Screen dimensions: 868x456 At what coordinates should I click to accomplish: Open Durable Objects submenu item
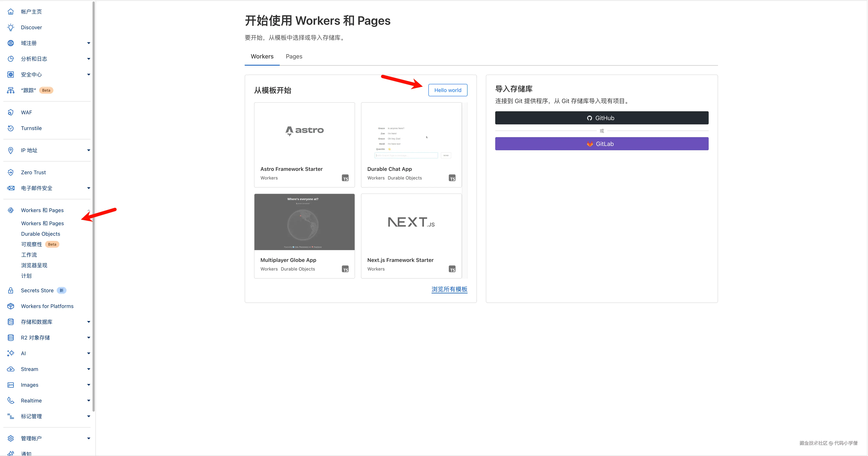click(40, 234)
